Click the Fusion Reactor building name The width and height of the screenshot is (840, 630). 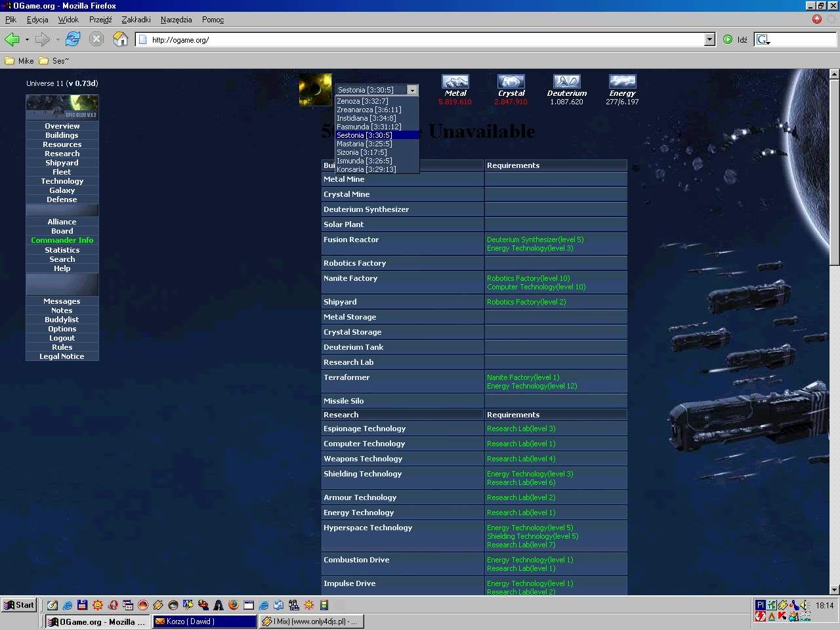pos(351,240)
